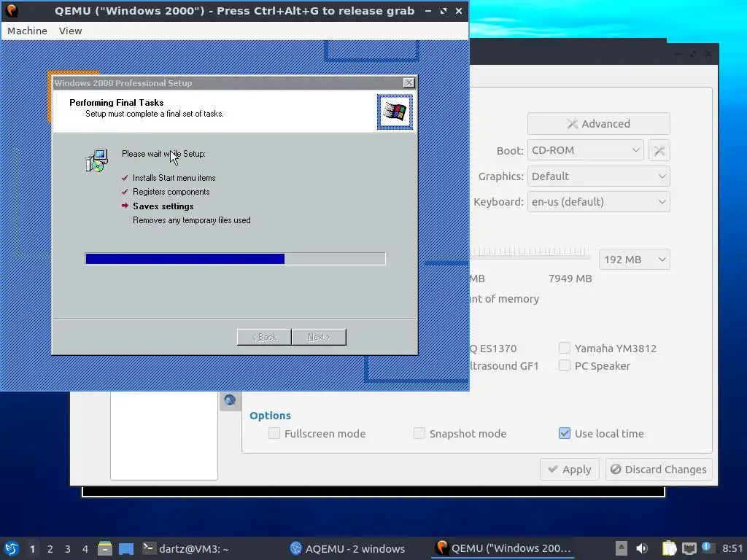Click 'Removes any temporary files used' text
This screenshot has width=747, height=560.
pyautogui.click(x=192, y=220)
